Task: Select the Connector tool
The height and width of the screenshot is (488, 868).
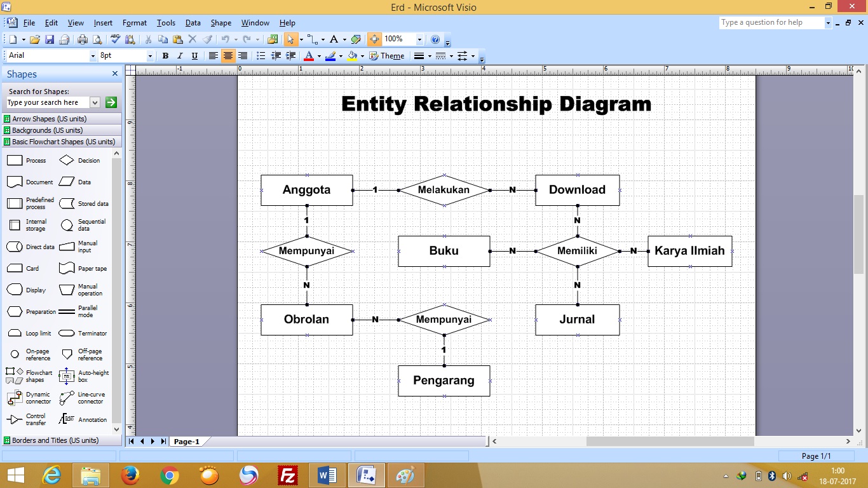Action: click(x=311, y=39)
